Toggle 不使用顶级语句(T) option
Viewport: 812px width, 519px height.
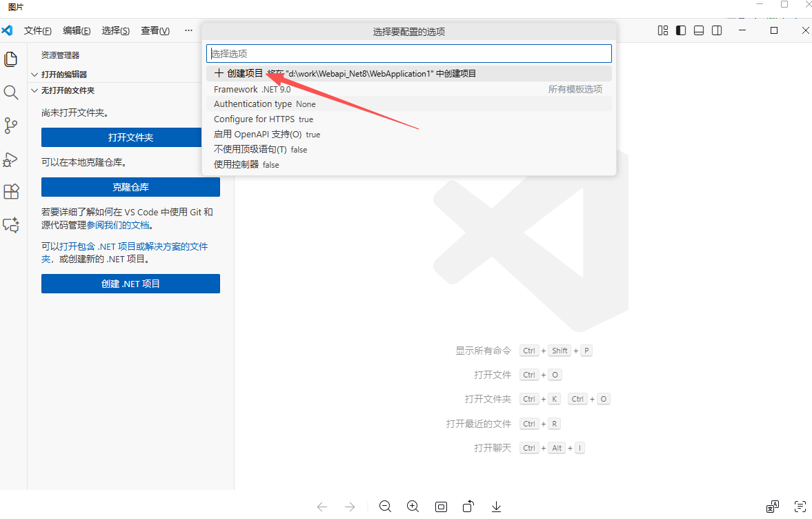(x=409, y=150)
